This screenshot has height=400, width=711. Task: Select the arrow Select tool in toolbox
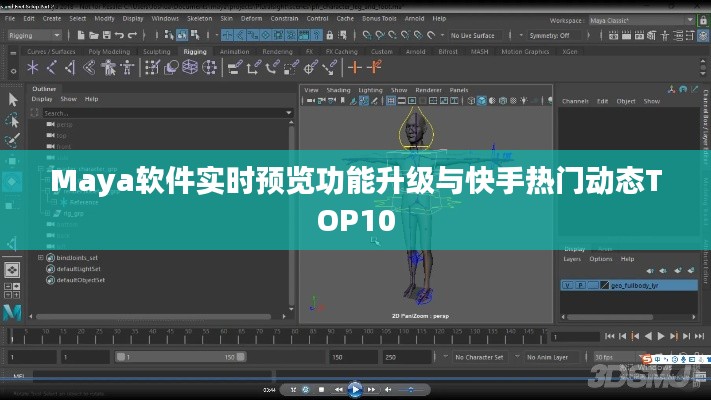[x=12, y=99]
